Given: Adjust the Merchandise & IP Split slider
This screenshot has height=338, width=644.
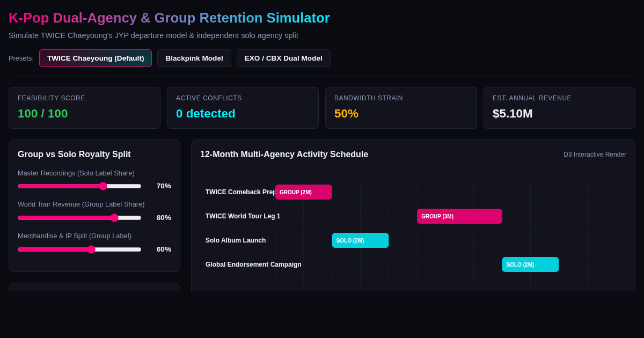Looking at the screenshot, I should [x=79, y=249].
